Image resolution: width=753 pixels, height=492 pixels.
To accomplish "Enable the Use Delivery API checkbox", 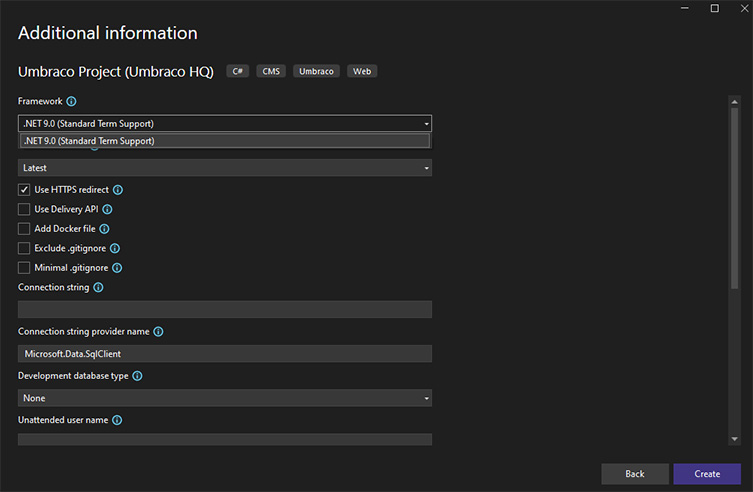I will [x=24, y=209].
